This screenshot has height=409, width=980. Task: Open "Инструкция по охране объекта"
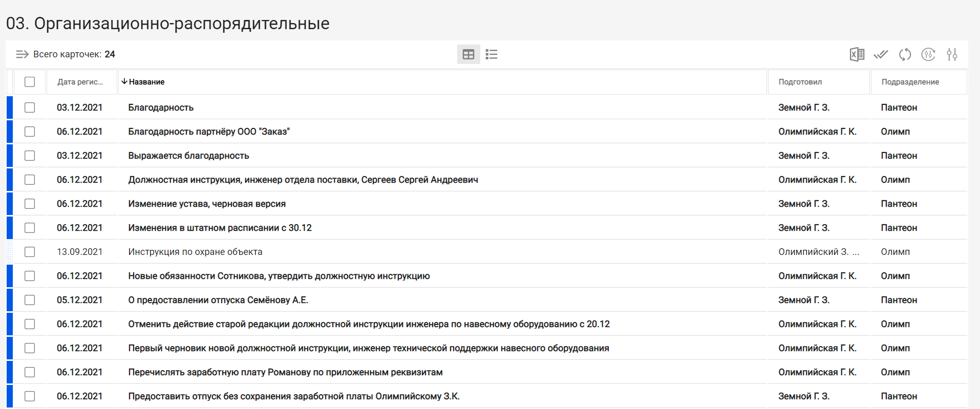point(195,252)
